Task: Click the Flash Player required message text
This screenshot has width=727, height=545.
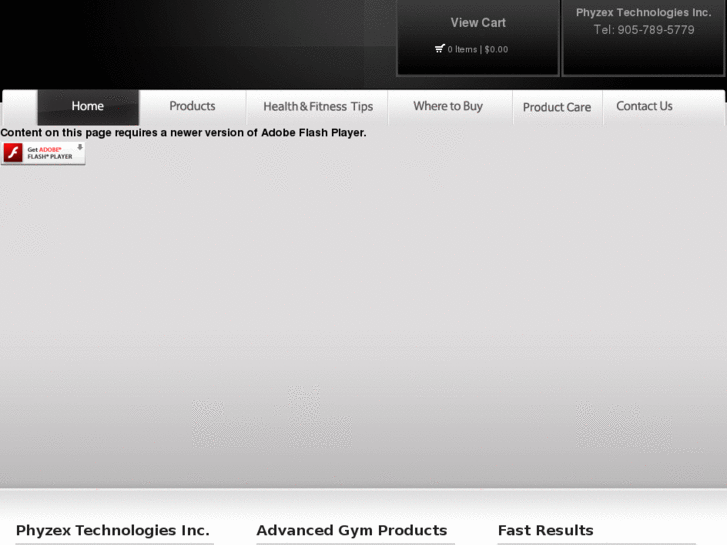Action: tap(183, 133)
